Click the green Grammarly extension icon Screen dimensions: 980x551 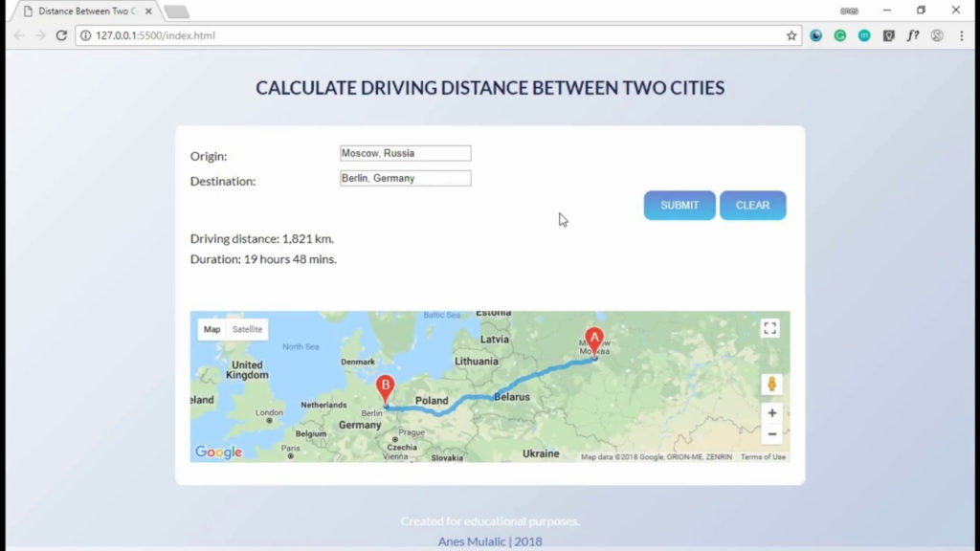coord(840,35)
